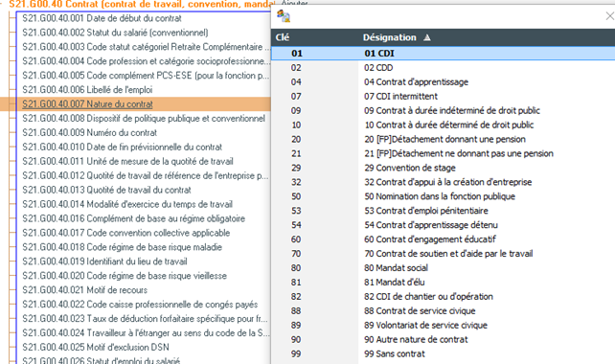Select highlighted S21.G00.40.007 Nature du contrat
The image size is (615, 364).
pos(87,104)
